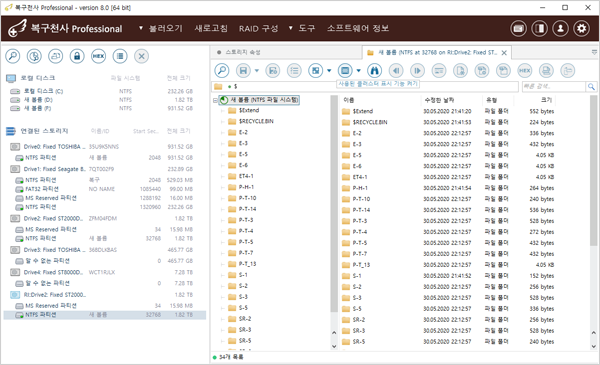This screenshot has width=600, height=365.
Task: Click the first round icon in top-right header
Action: click(518, 28)
